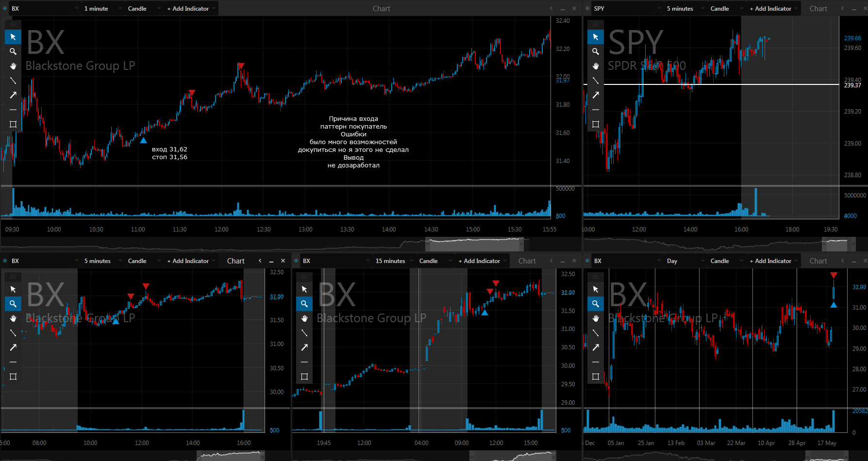The image size is (868, 461).
Task: Click the range navigator thumb below BX 15 minutes chart
Action: click(x=513, y=456)
